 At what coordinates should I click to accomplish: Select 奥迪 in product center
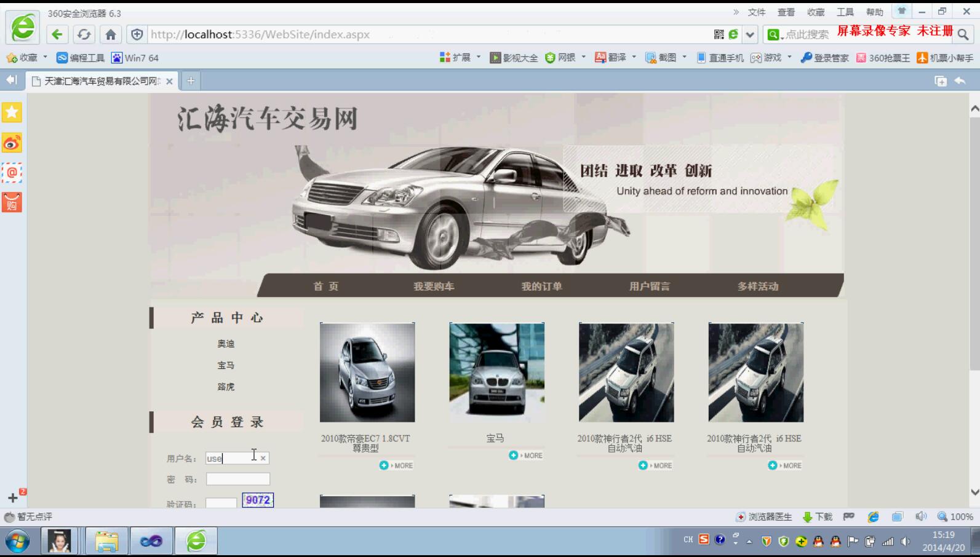pyautogui.click(x=226, y=344)
